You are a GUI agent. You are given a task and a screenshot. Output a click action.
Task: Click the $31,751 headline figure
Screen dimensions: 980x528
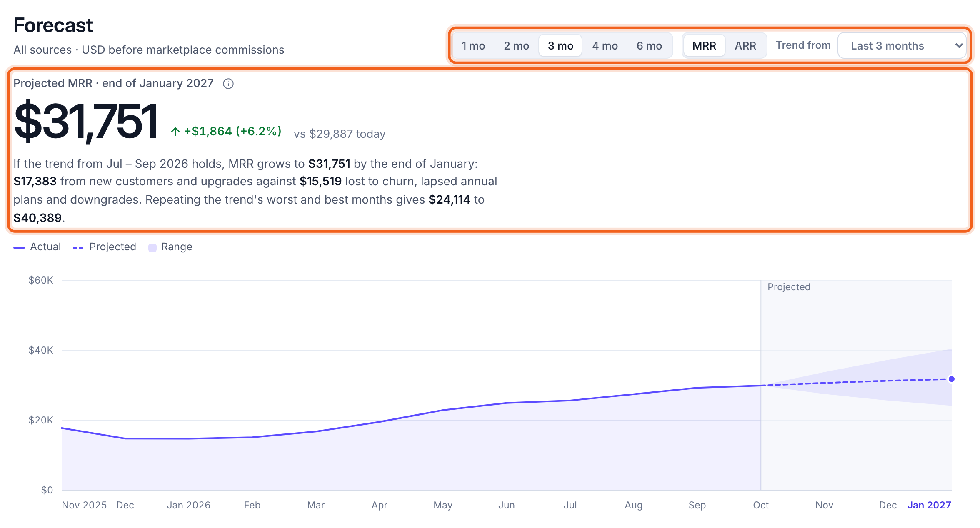click(x=85, y=121)
